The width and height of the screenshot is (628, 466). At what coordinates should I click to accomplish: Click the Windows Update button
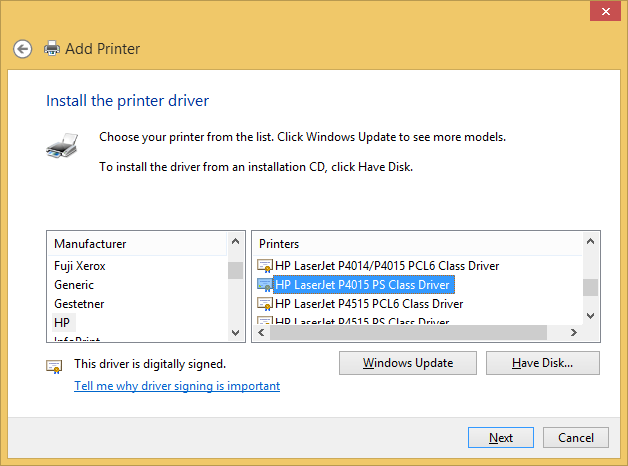pyautogui.click(x=407, y=363)
